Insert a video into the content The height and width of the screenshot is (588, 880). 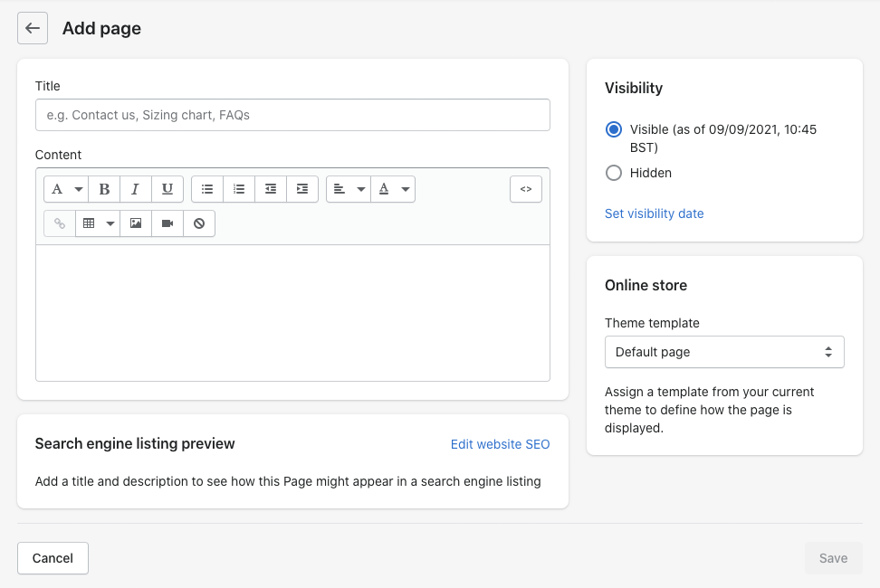(x=167, y=223)
